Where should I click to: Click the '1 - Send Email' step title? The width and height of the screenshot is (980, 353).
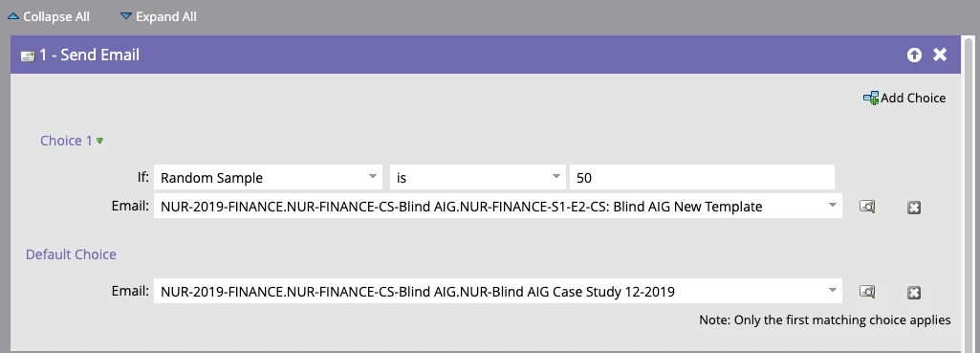[x=89, y=55]
